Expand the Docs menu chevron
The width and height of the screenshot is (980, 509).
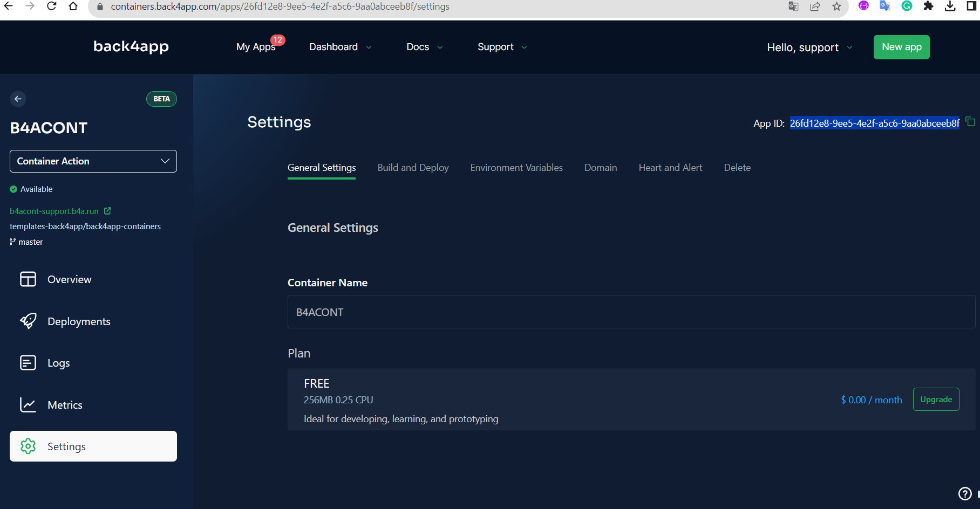[440, 47]
